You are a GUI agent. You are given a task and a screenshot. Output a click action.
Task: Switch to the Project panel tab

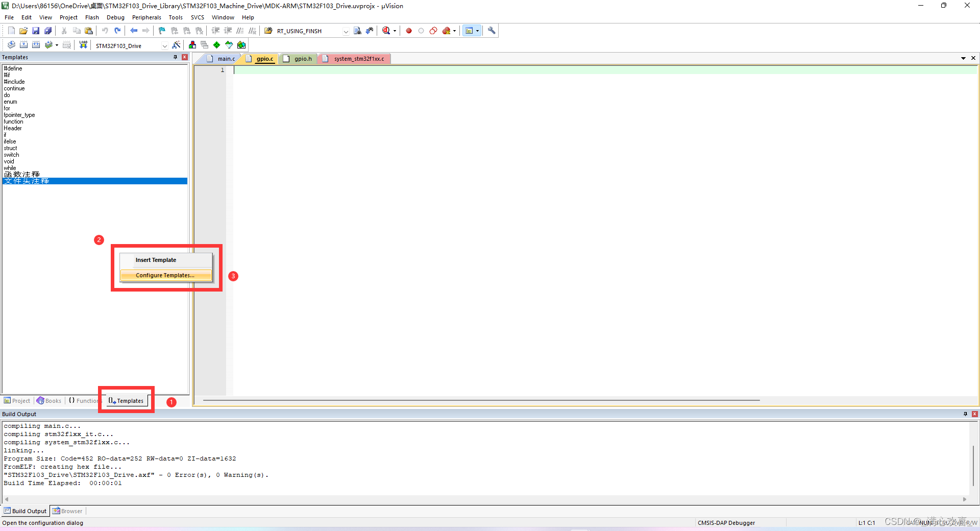click(17, 401)
